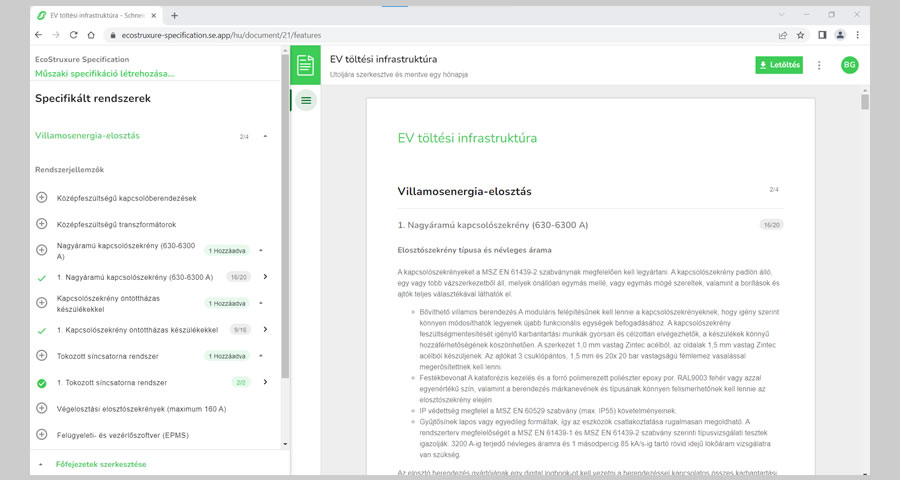Close the EV töltési infrastruktúra browser tab
Screen dimensions: 900x480
click(153, 16)
